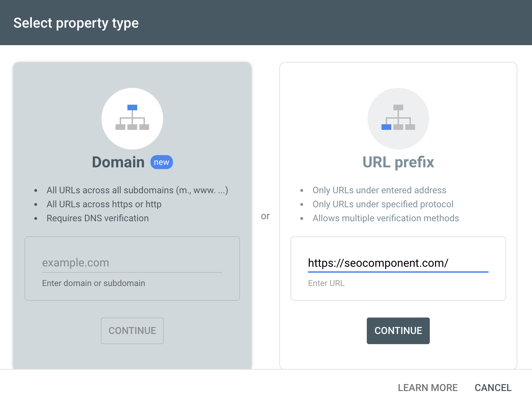Screen dimensions: 532x404
Task: Click 'All URLs across https or http' text
Action: (104, 204)
